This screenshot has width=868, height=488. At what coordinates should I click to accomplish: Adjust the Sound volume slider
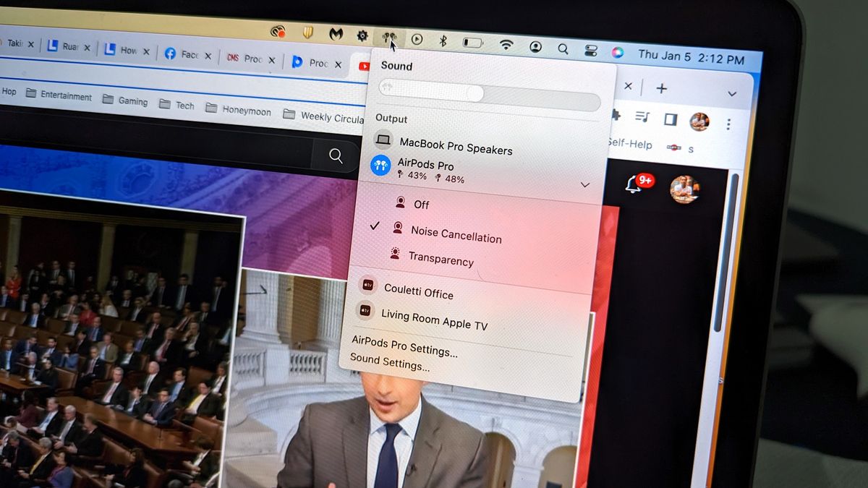pos(489,95)
